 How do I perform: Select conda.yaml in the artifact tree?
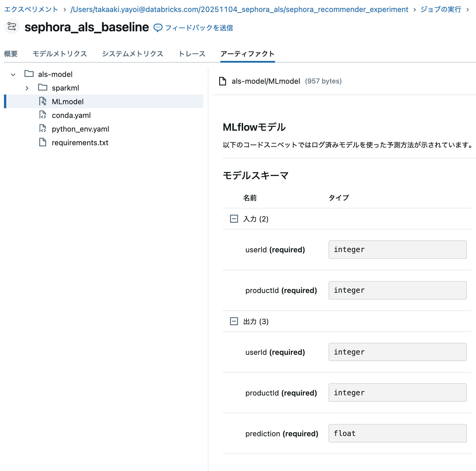pyautogui.click(x=71, y=115)
